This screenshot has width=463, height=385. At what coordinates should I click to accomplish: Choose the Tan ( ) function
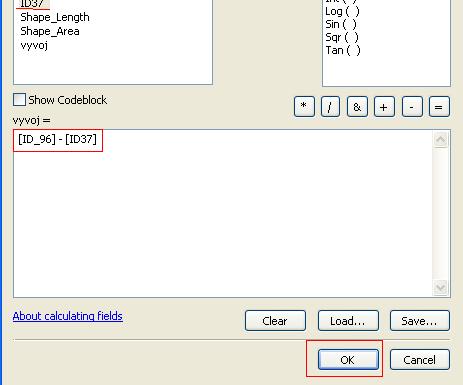pos(343,50)
